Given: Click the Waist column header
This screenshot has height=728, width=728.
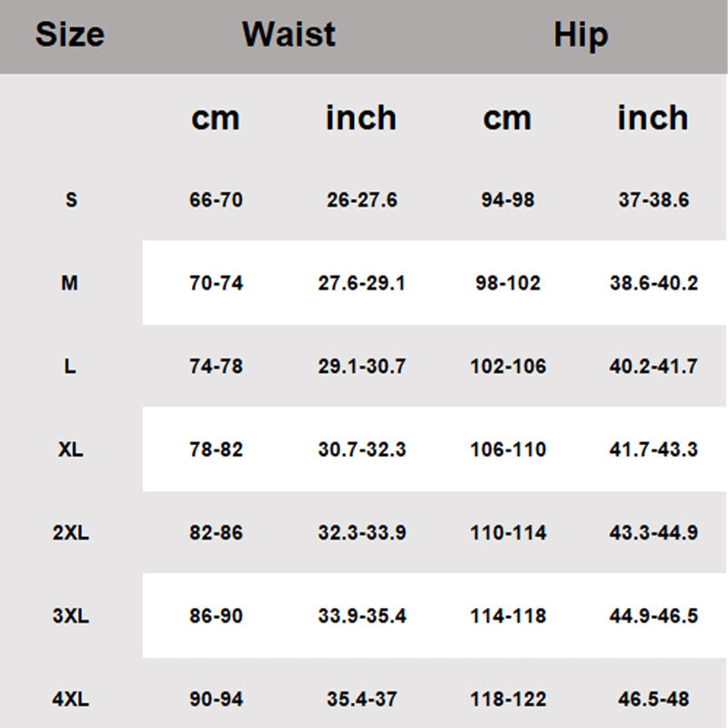Looking at the screenshot, I should point(288,35).
